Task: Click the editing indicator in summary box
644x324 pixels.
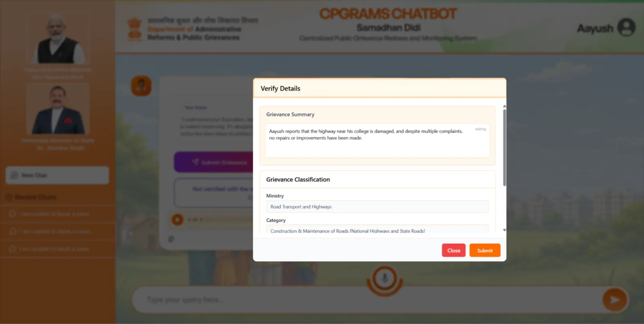Action: [x=480, y=129]
